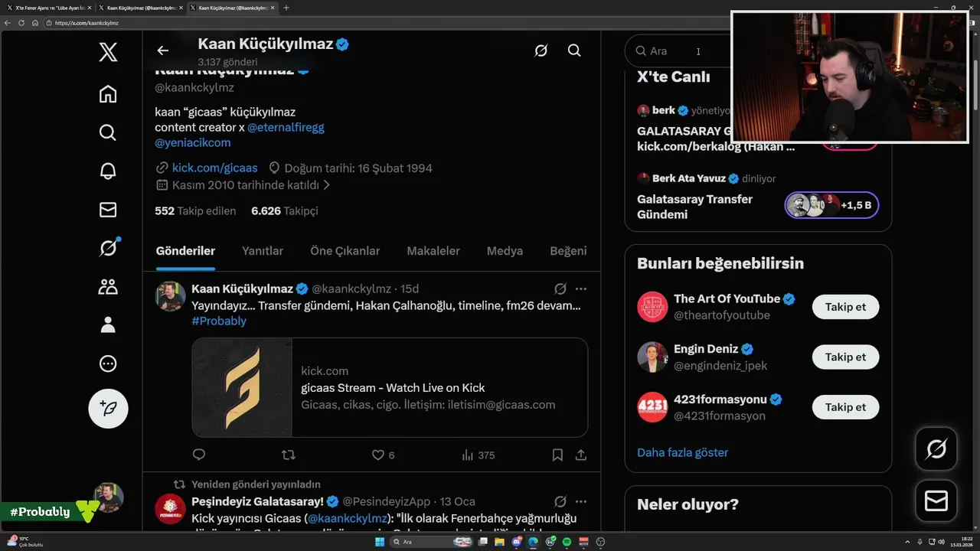Viewport: 980px width, 551px height.
Task: Open the floating Grok button at bottom right
Action: point(936,449)
